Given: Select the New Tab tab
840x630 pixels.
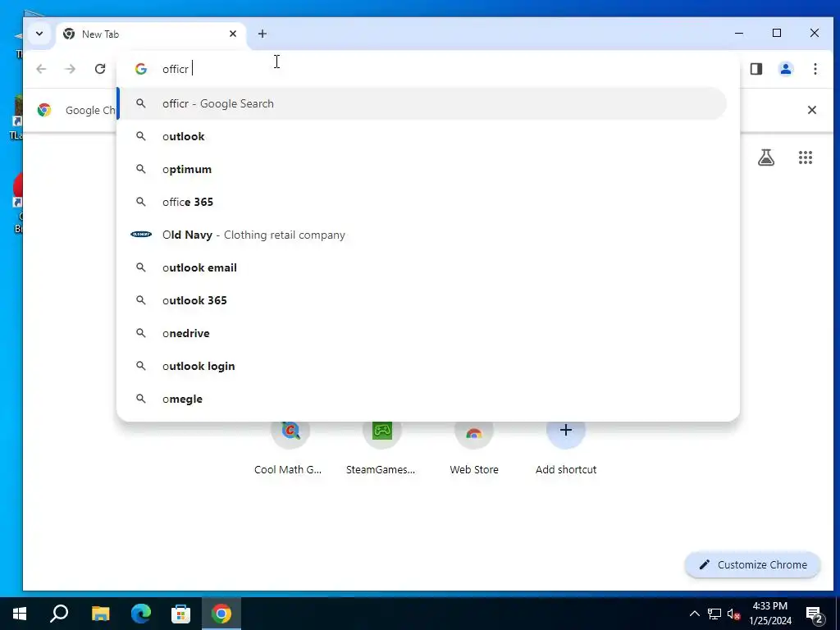Looking at the screenshot, I should pyautogui.click(x=151, y=34).
